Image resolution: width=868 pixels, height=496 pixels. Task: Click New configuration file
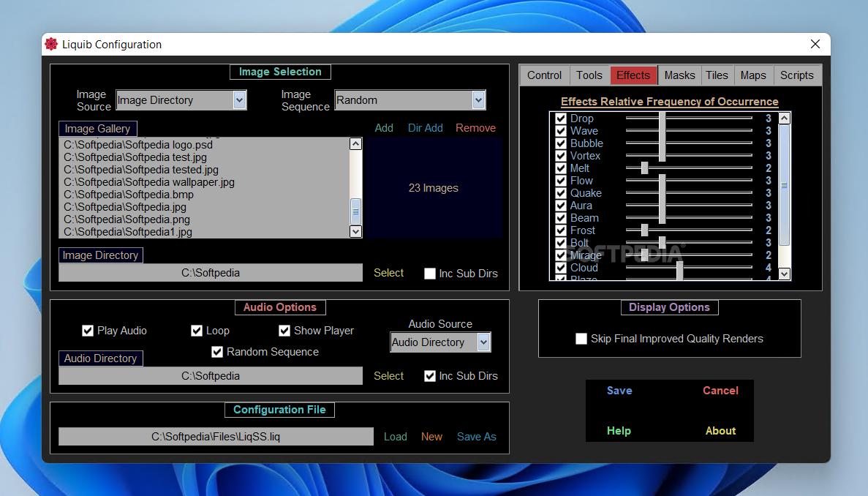point(431,437)
